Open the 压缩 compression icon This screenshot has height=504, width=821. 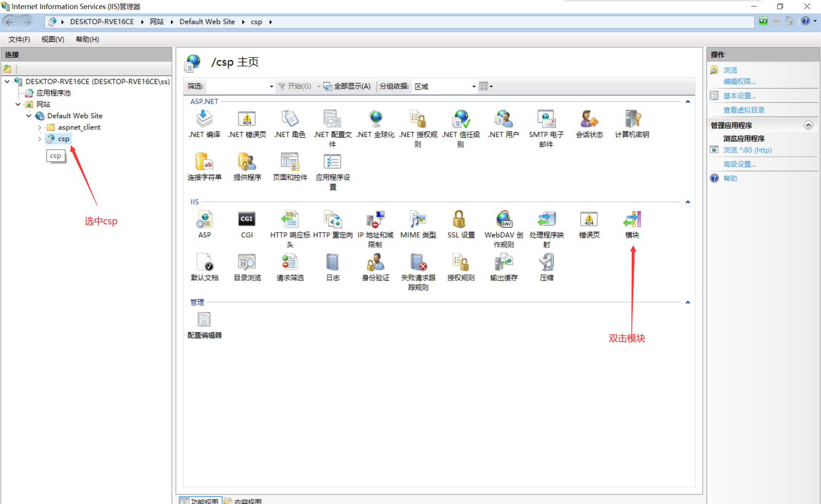tap(546, 263)
